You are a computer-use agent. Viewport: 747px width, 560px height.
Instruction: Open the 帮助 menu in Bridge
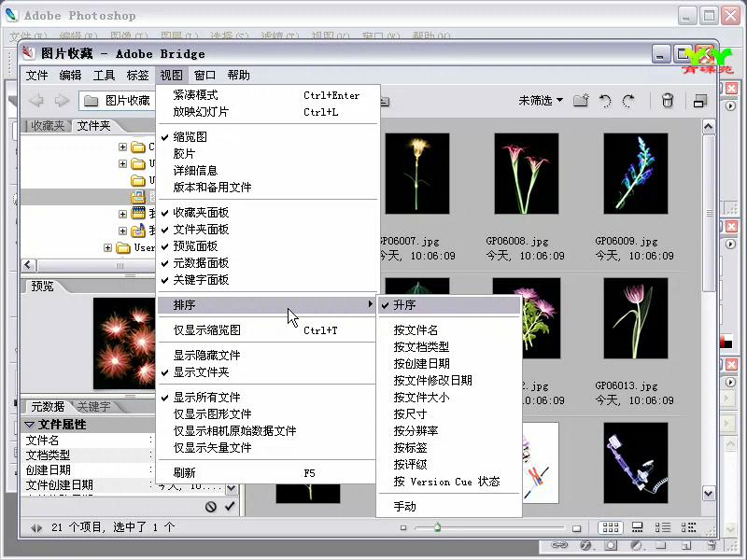click(x=239, y=76)
